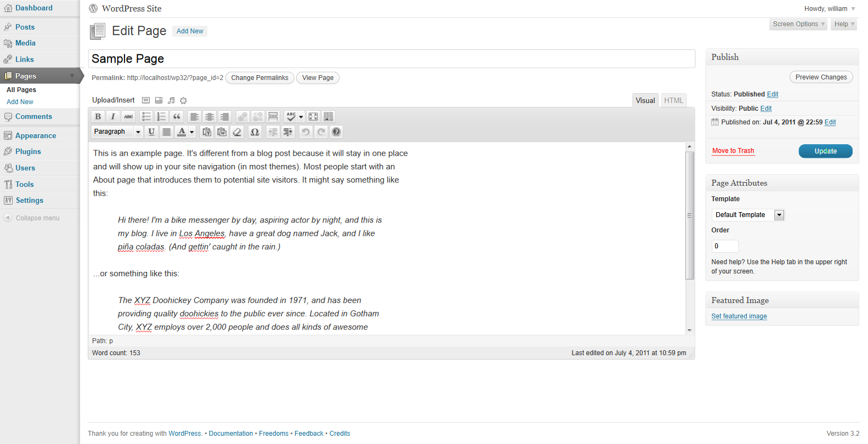
Task: Switch to the HTML editor tab
Action: pyautogui.click(x=674, y=100)
